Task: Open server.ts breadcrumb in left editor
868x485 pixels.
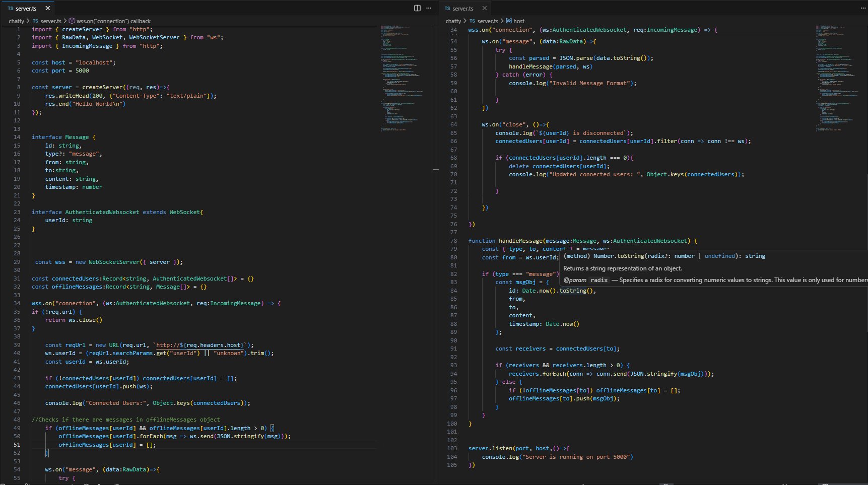Action: tap(50, 21)
